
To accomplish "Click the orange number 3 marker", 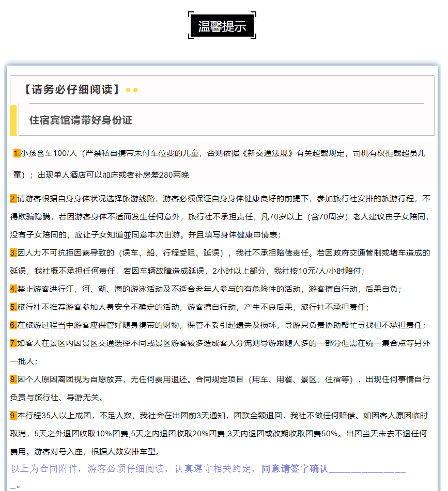I will [13, 253].
